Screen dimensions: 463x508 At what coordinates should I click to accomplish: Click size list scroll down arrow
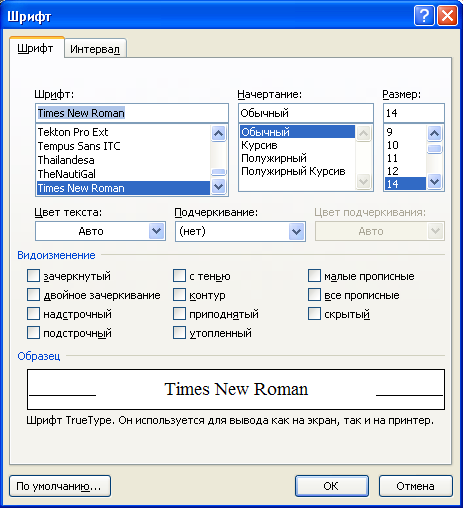pyautogui.click(x=435, y=182)
